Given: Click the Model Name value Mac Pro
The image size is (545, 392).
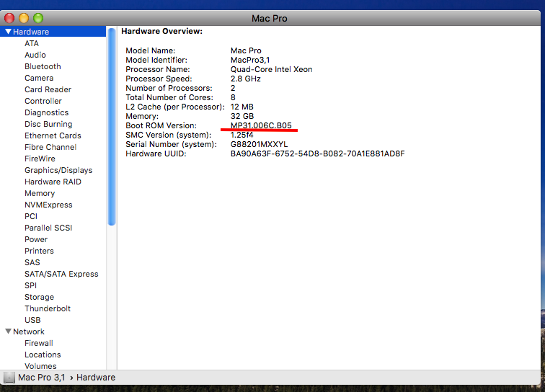Looking at the screenshot, I should [x=246, y=50].
